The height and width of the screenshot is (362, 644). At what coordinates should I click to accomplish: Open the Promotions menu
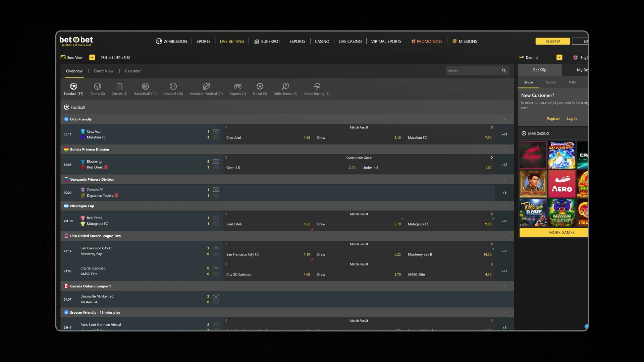tap(427, 41)
